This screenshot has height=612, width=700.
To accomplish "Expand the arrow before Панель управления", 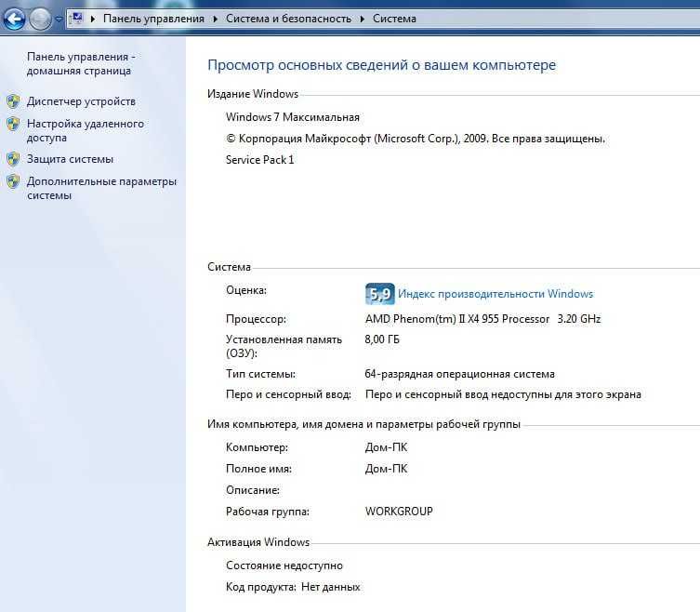I will 93,19.
